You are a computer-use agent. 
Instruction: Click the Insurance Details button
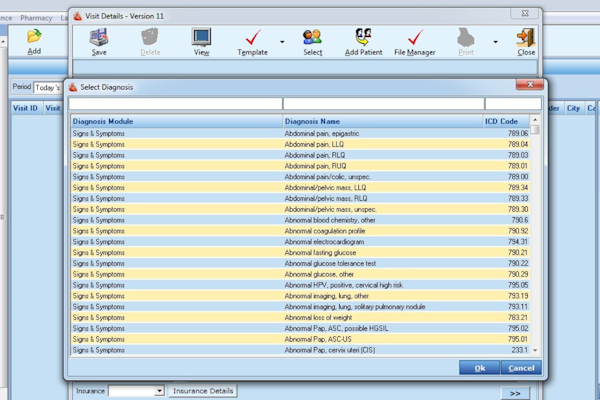[203, 390]
